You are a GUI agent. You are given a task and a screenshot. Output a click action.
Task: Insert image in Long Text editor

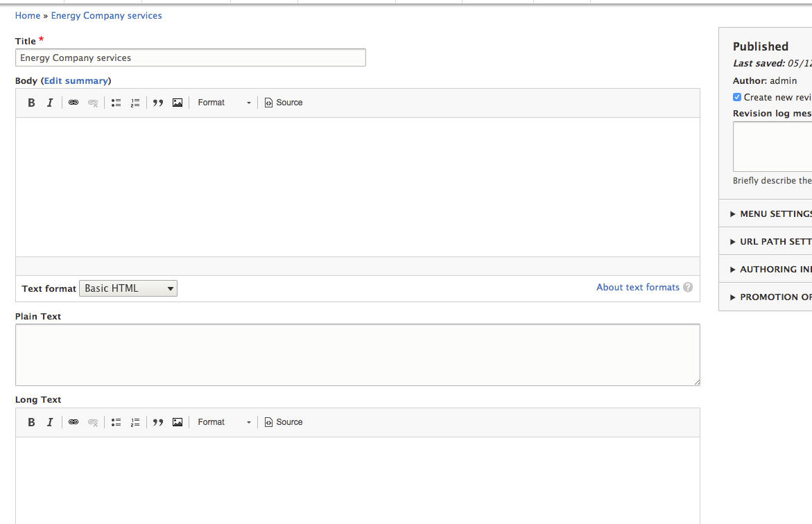click(178, 422)
